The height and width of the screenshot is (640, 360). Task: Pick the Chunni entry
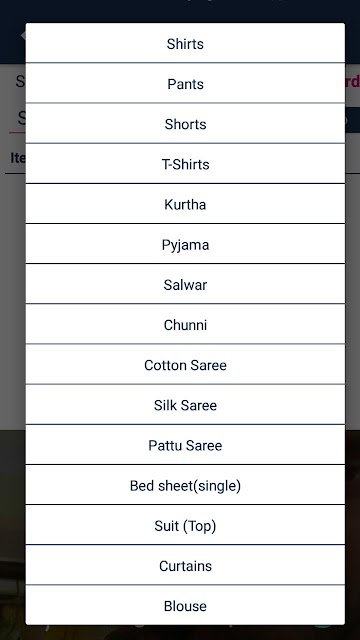pyautogui.click(x=185, y=324)
